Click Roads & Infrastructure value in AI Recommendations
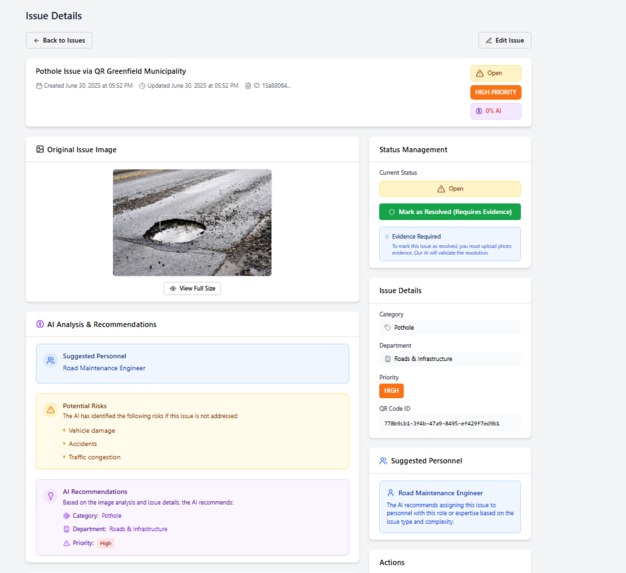This screenshot has width=626, height=573. (138, 529)
